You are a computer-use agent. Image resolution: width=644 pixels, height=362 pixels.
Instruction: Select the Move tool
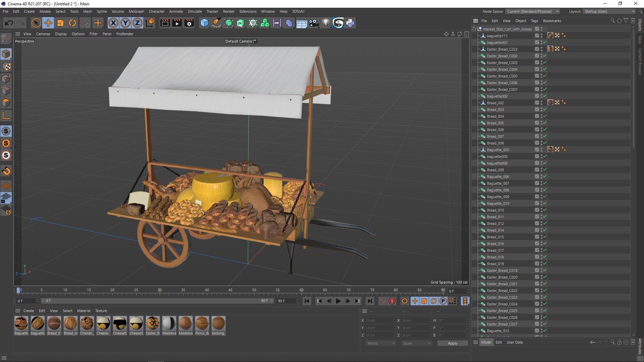[48, 23]
